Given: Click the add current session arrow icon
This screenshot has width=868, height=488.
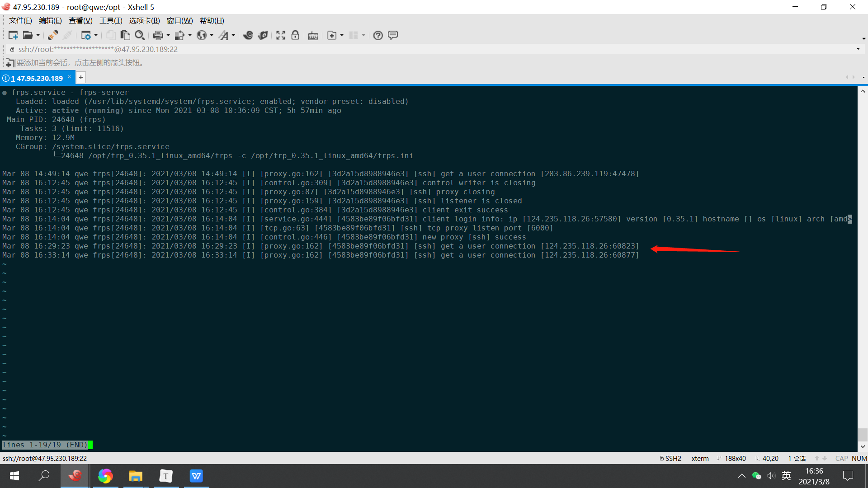Looking at the screenshot, I should pyautogui.click(x=10, y=63).
